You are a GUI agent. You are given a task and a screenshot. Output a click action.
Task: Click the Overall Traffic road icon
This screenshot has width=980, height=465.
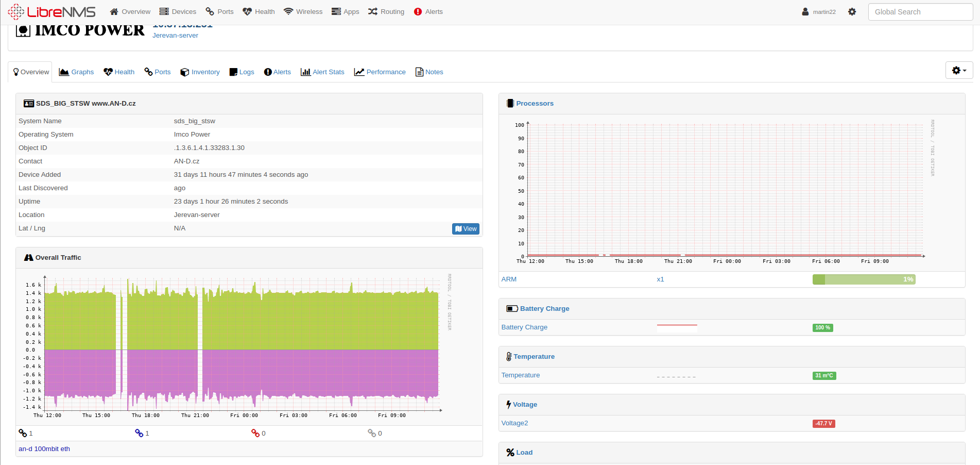[x=29, y=258]
